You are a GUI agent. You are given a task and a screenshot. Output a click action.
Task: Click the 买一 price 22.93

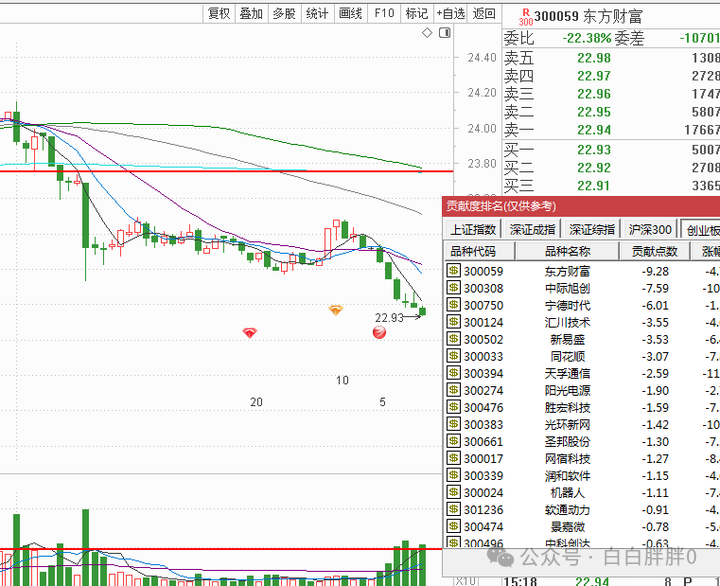click(x=594, y=150)
